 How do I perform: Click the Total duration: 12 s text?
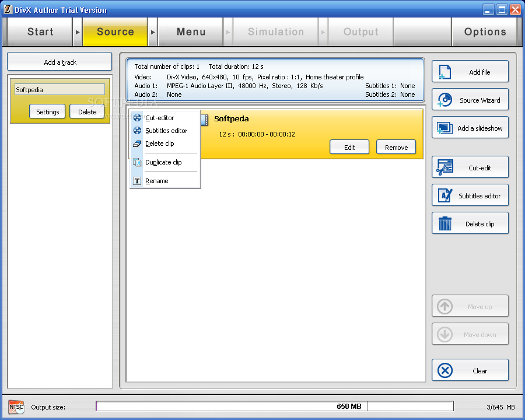pos(236,66)
